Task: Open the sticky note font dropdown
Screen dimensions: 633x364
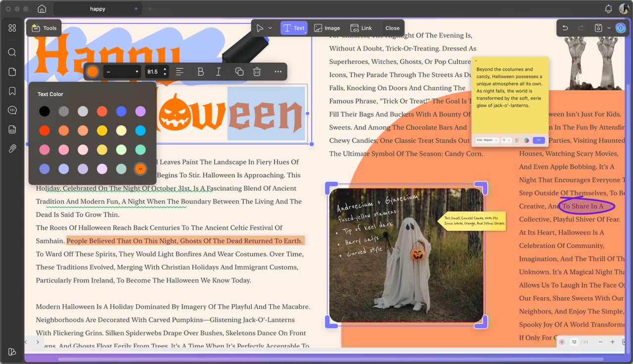Action: (x=487, y=140)
